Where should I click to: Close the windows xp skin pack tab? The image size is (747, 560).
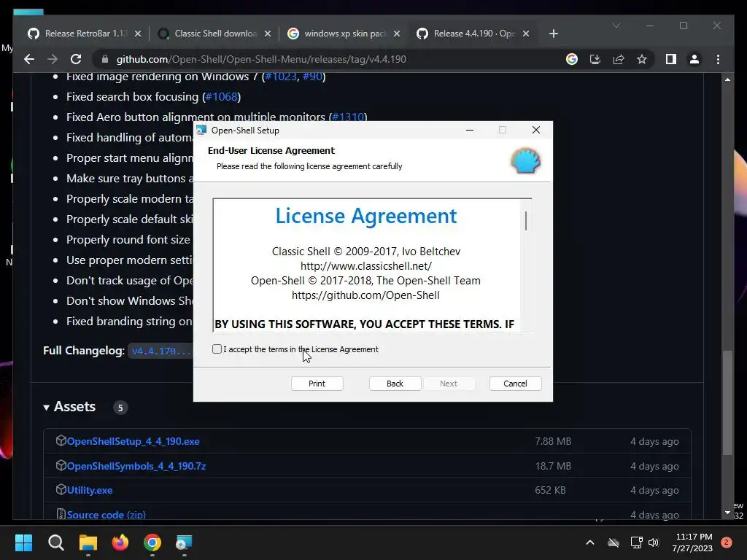pos(397,34)
